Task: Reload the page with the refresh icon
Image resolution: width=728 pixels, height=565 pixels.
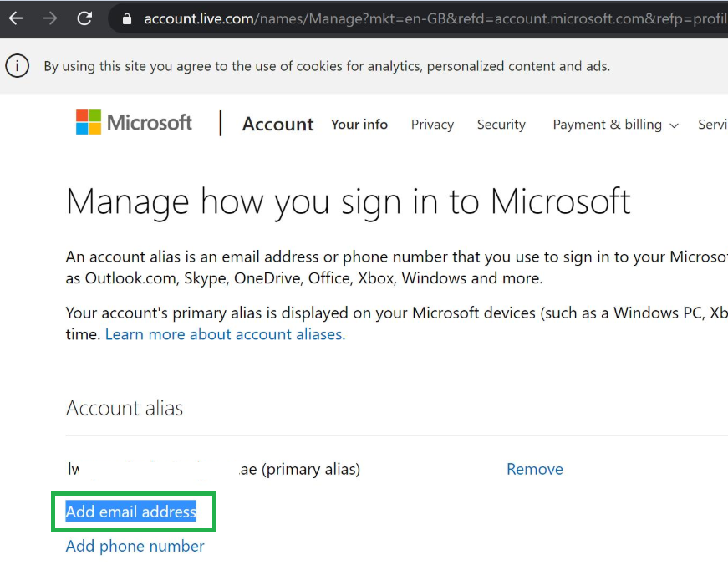Action: (84, 18)
